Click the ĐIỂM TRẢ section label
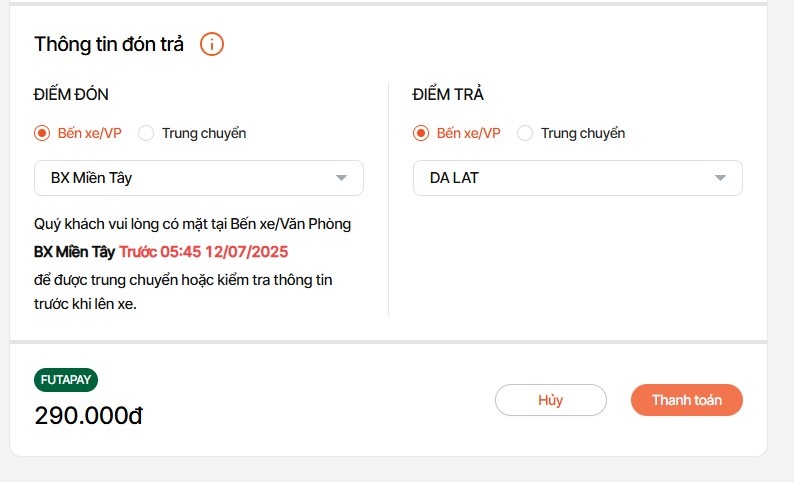Screen dimensions: 794x482 448,94
